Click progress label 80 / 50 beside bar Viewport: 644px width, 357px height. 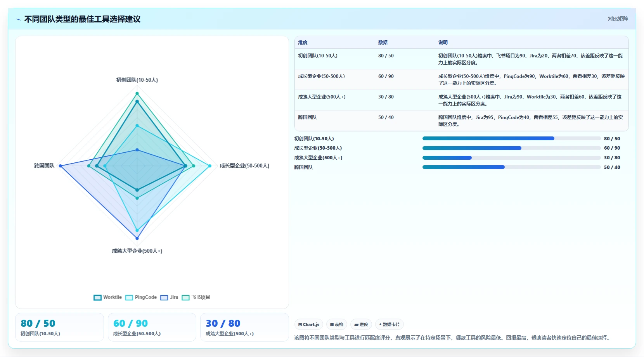612,139
